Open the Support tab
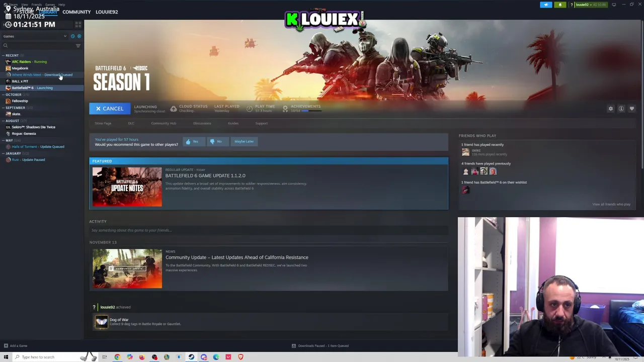Screen dimensions: 644x362 coord(261,123)
